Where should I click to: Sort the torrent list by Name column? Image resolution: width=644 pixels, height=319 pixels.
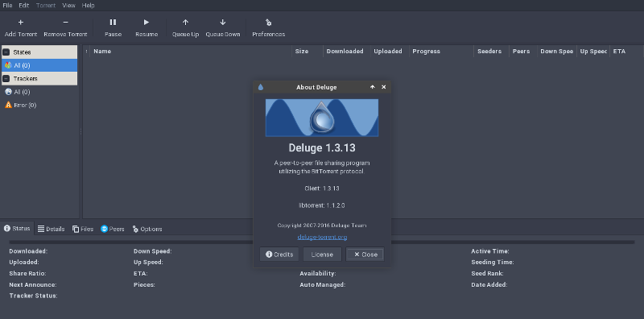pos(191,52)
